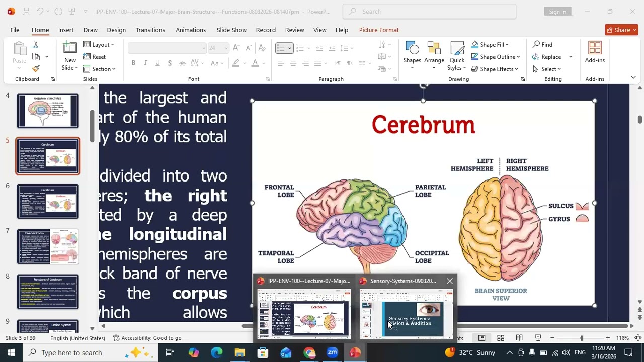Click Reset slide button

coord(95,57)
